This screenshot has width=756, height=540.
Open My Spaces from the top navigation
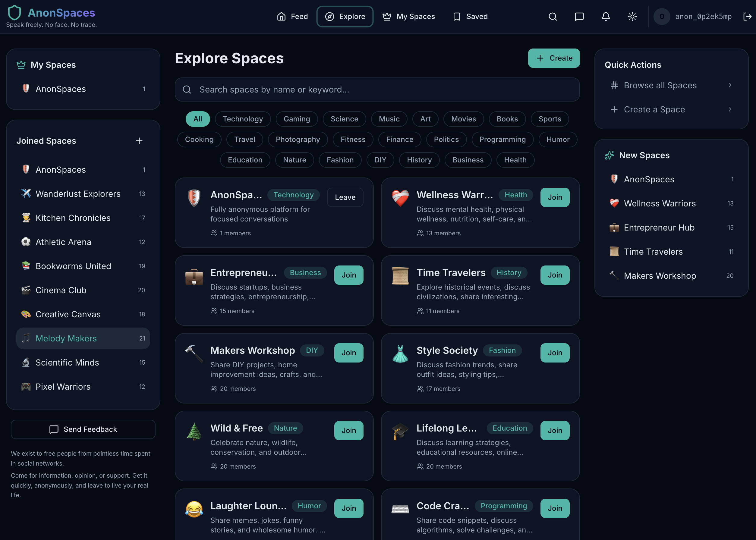408,16
